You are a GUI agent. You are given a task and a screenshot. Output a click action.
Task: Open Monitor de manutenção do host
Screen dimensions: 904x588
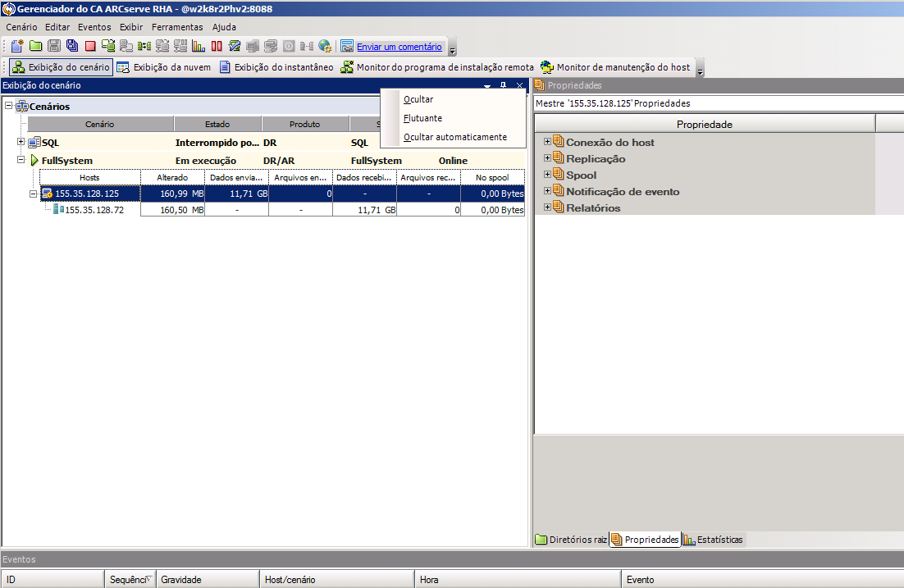[615, 67]
